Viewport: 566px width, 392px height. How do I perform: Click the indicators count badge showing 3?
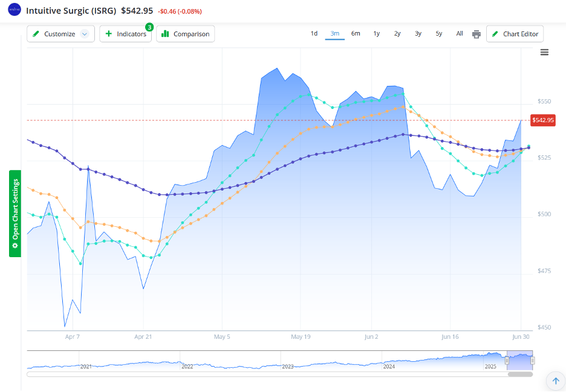click(x=149, y=27)
